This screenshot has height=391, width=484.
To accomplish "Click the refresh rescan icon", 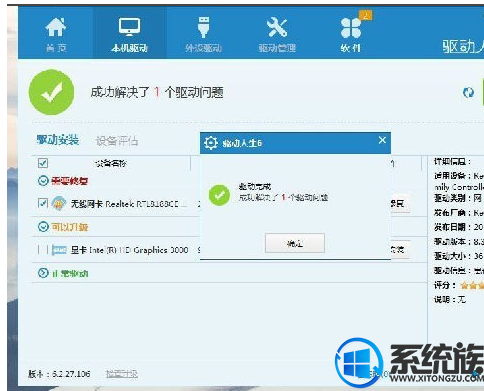I will tap(468, 93).
